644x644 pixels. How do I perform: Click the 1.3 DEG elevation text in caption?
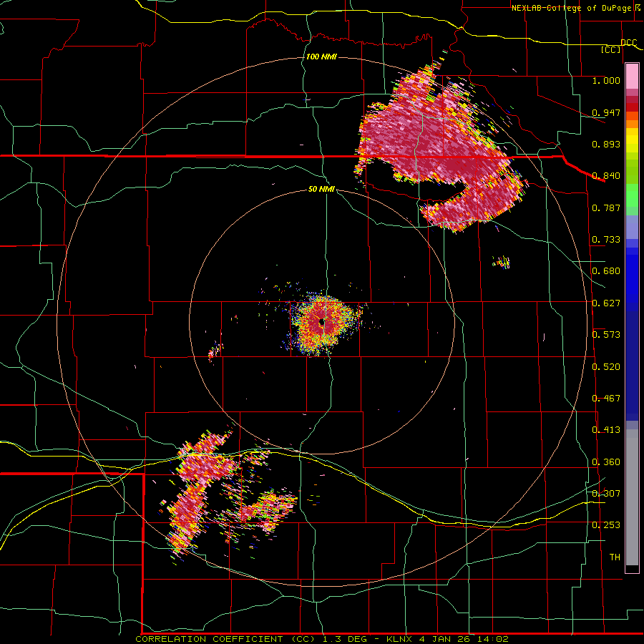click(345, 639)
